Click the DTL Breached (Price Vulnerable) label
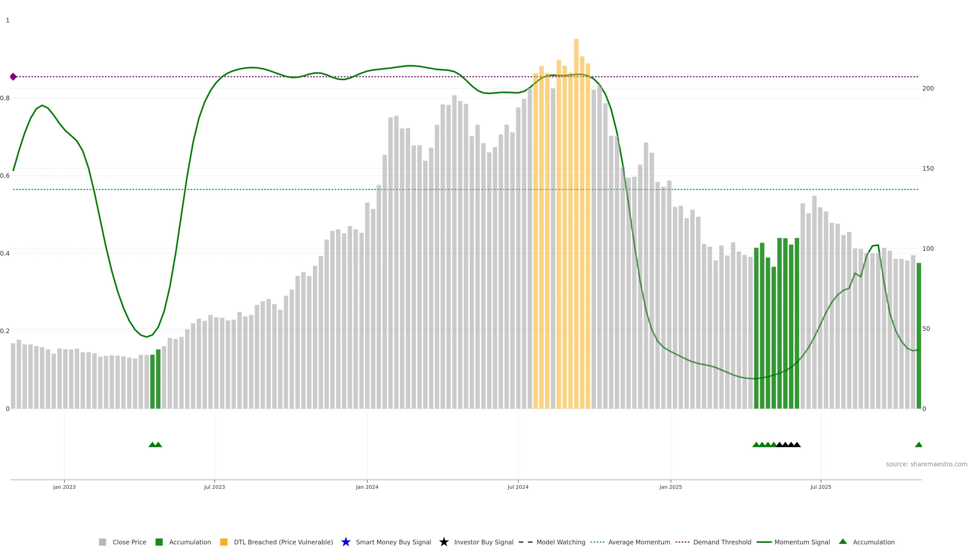This screenshot has width=980, height=551. (283, 542)
